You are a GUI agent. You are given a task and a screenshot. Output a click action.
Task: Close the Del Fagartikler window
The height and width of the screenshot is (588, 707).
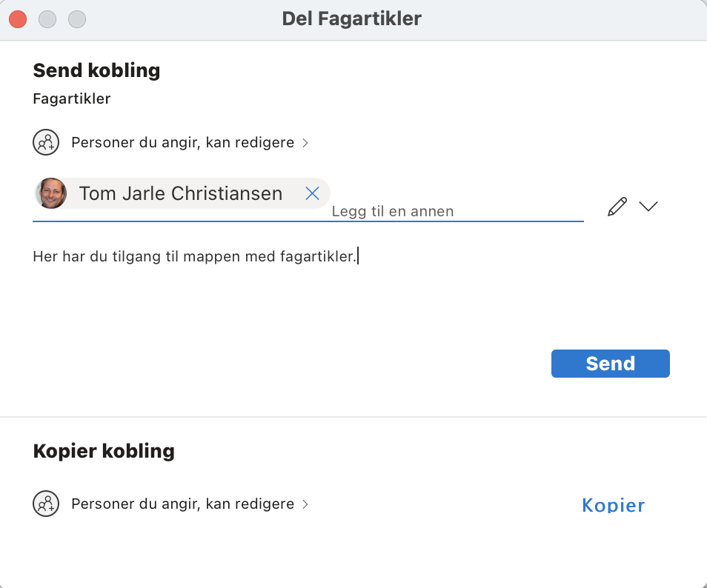pos(18,19)
